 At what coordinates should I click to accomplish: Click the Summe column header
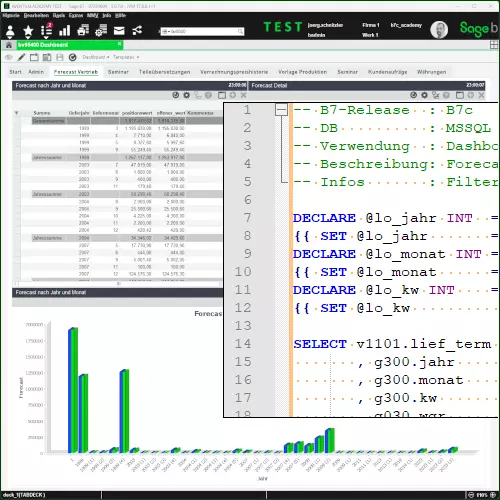point(42,113)
